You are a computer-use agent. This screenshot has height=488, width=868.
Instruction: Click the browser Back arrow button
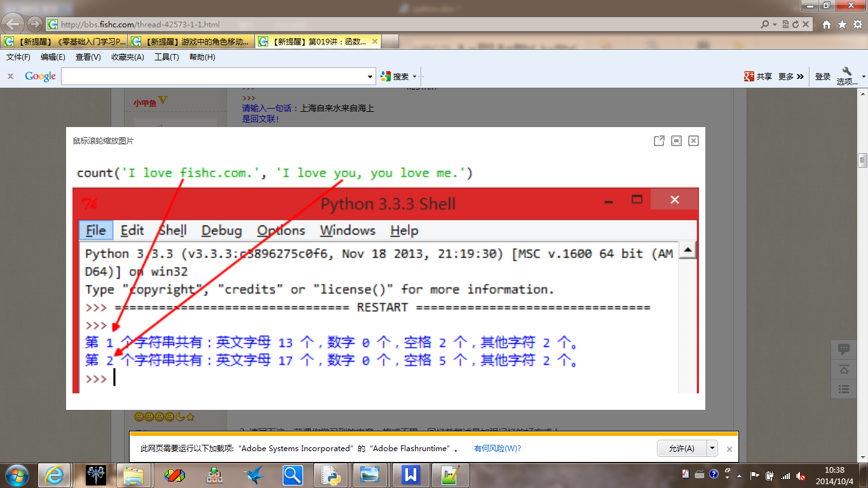(x=13, y=24)
